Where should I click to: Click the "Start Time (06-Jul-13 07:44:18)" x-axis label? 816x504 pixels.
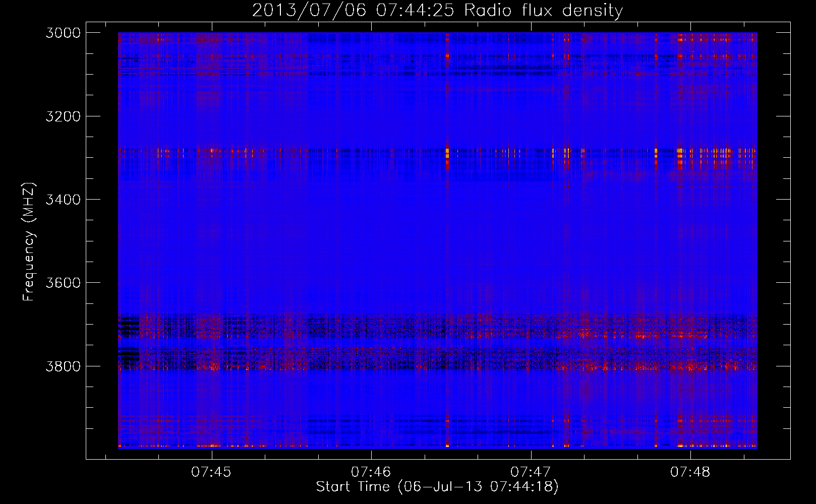point(437,487)
